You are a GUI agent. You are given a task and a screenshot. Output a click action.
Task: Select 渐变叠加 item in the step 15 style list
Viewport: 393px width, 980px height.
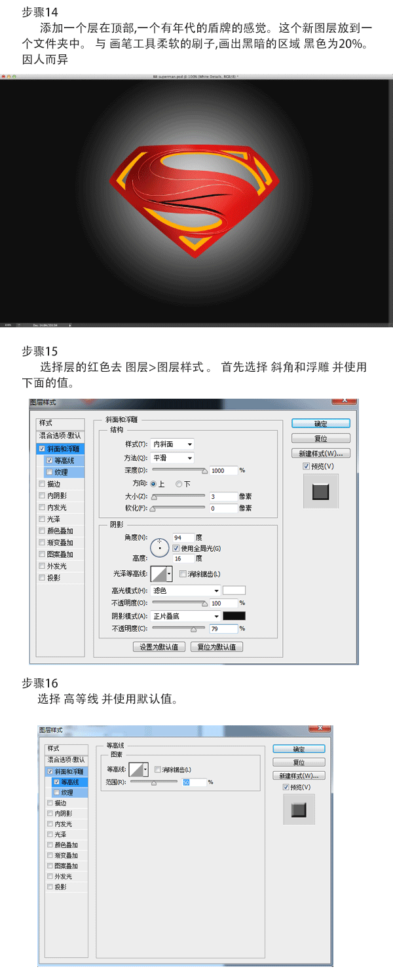point(60,543)
